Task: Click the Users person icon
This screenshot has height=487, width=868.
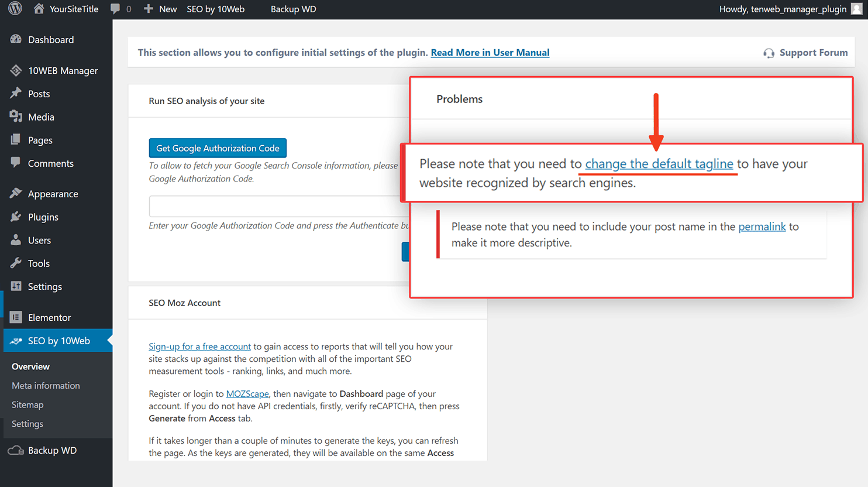Action: 16,240
